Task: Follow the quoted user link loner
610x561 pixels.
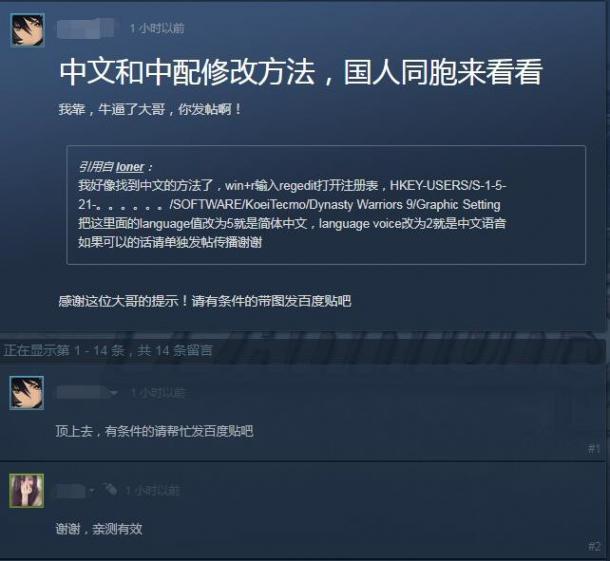Action: coord(130,167)
